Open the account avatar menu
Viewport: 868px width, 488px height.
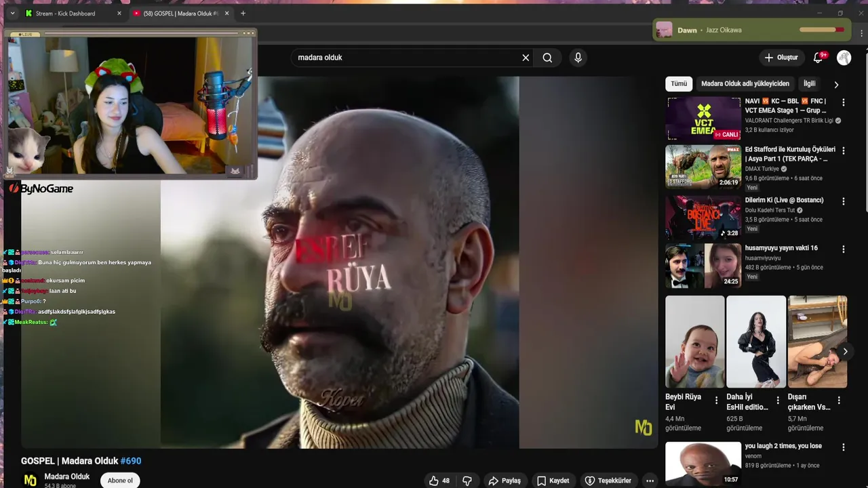tap(844, 58)
